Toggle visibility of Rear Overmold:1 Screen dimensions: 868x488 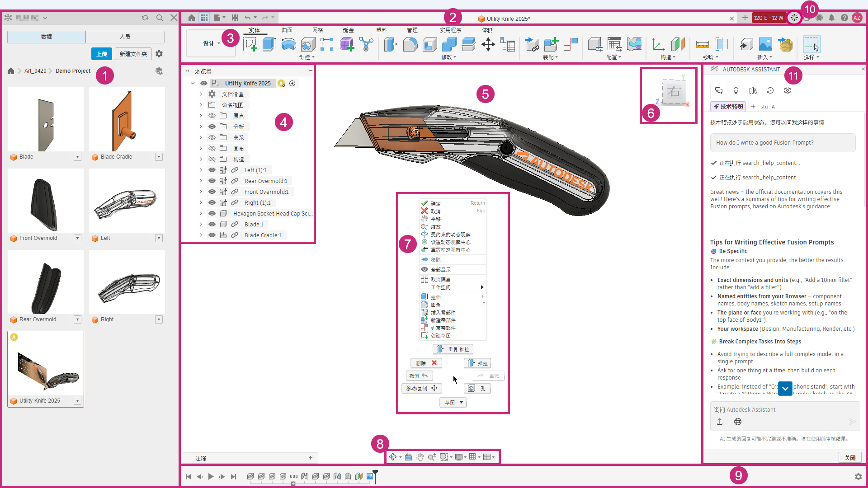coord(212,181)
